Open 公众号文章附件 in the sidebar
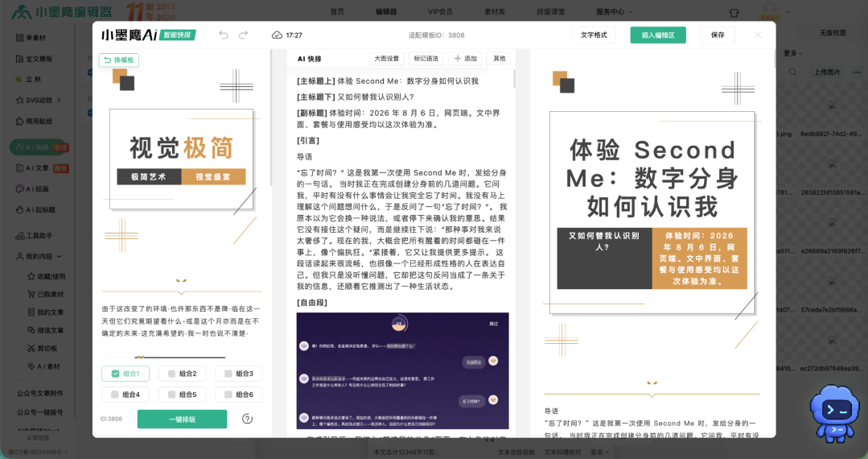Image resolution: width=868 pixels, height=459 pixels. pyautogui.click(x=40, y=394)
